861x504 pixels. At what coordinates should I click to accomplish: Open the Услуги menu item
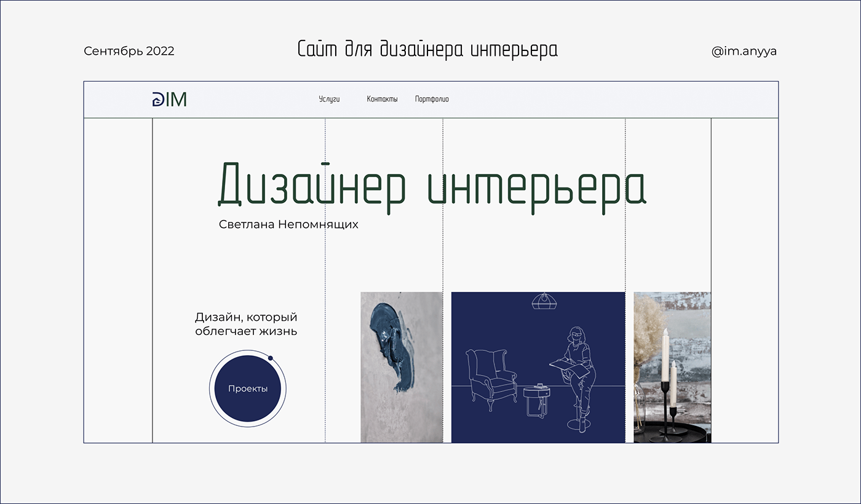tap(329, 99)
